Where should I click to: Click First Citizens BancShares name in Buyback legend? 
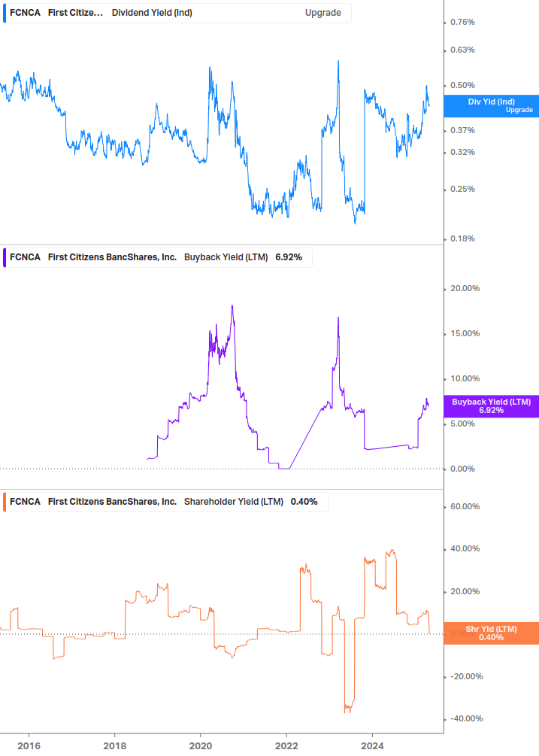pyautogui.click(x=112, y=257)
